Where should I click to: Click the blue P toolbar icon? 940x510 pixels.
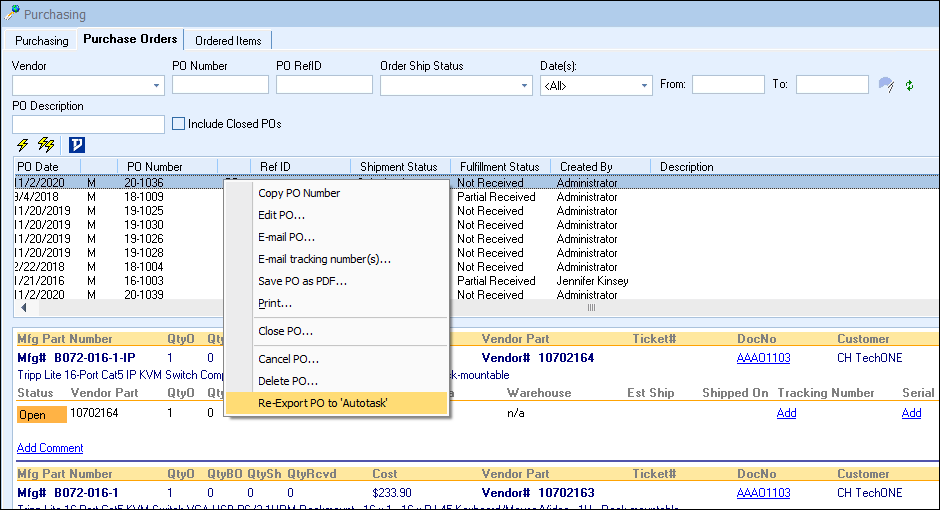click(77, 145)
